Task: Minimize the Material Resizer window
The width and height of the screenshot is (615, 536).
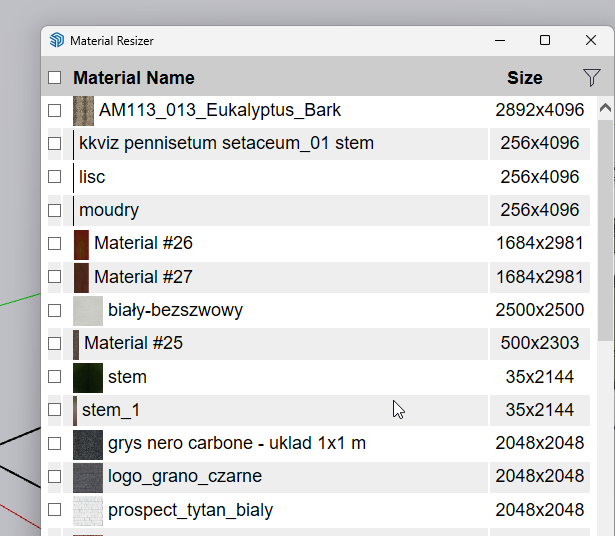Action: tap(500, 40)
